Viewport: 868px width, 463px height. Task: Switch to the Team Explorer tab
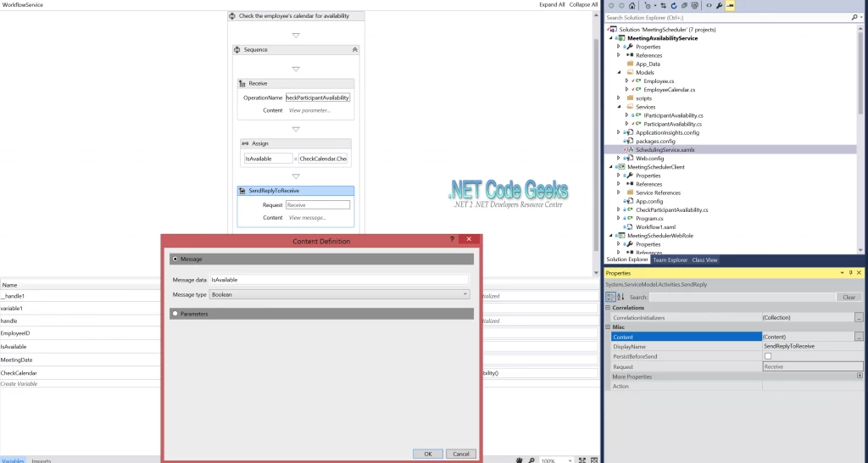pyautogui.click(x=670, y=259)
